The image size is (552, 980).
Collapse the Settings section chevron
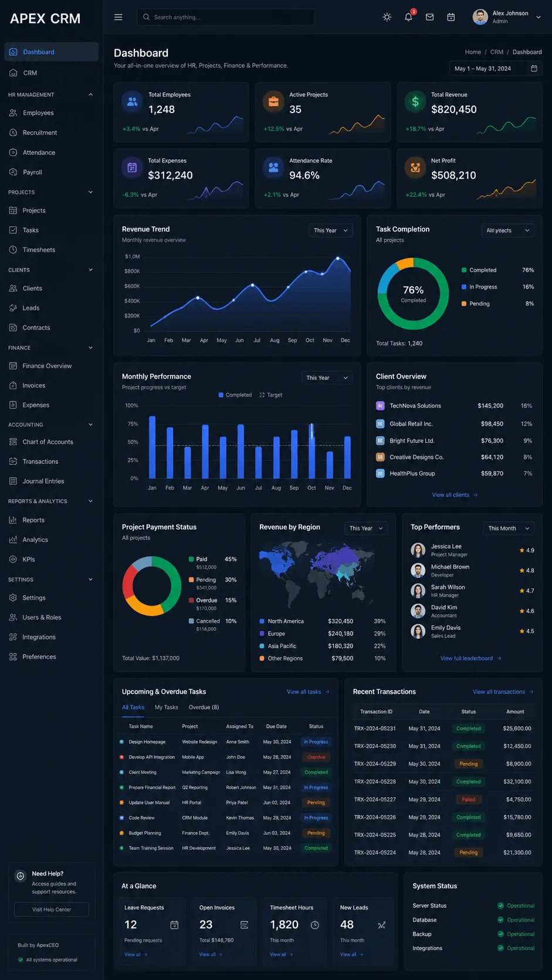pos(90,579)
